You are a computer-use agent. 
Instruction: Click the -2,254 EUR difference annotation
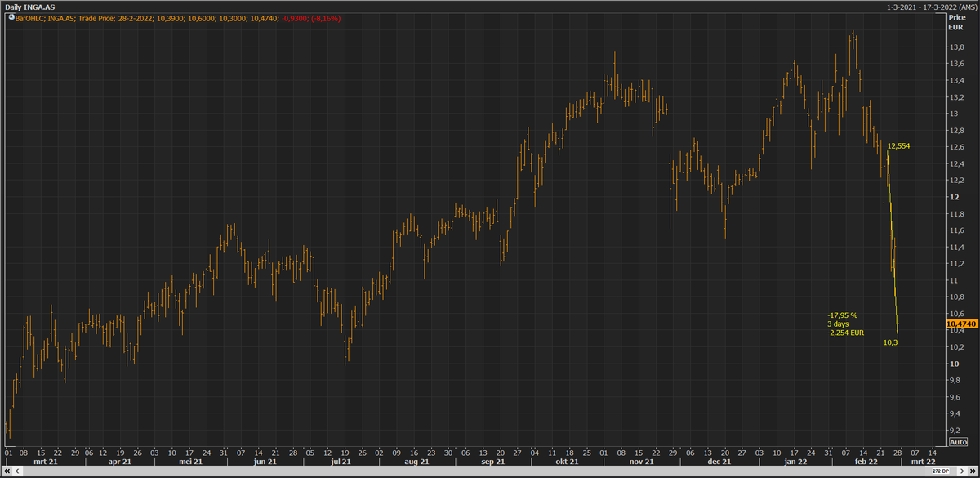[x=845, y=333]
